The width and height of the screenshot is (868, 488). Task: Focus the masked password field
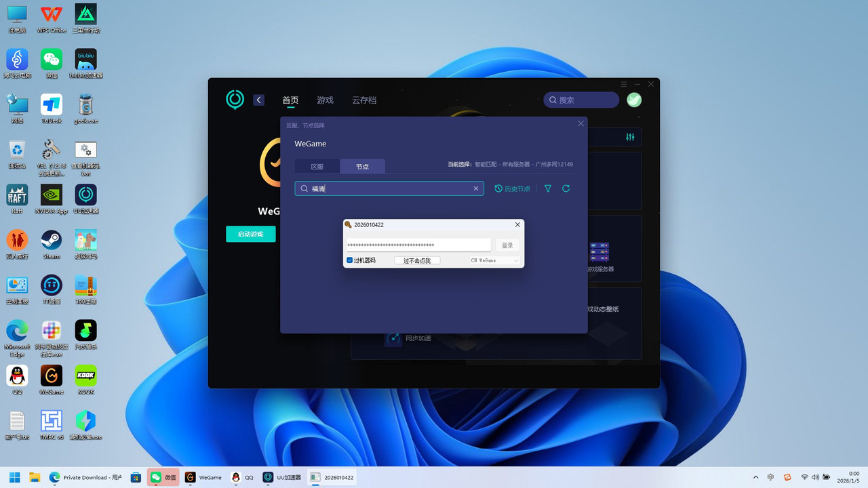coord(418,245)
